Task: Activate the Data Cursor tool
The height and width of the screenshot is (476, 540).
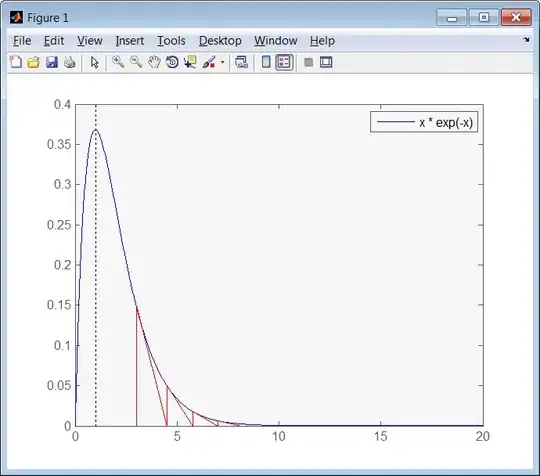Action: 190,62
